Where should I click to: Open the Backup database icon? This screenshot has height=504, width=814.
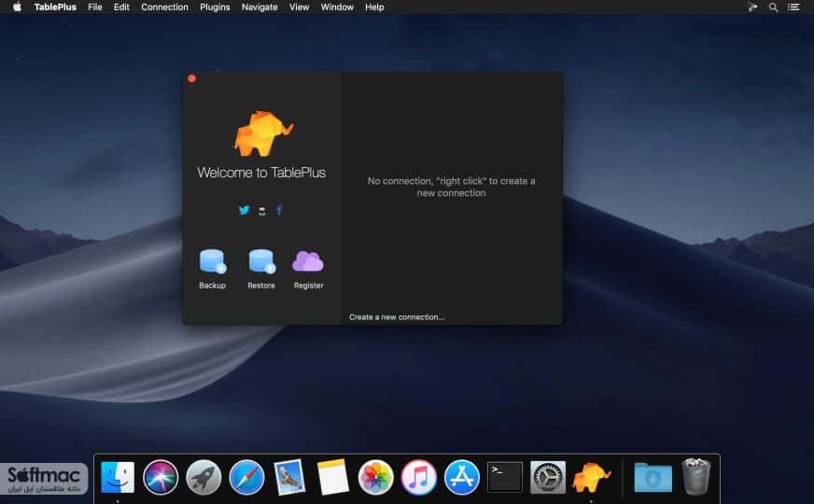pyautogui.click(x=212, y=261)
